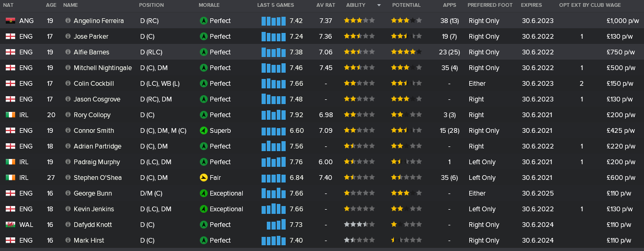This screenshot has width=644, height=251.
Task: Open Colin Cockbill's player name link
Action: click(x=94, y=84)
